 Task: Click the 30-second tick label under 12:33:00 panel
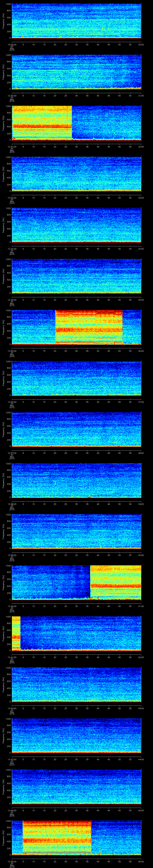pos(77,249)
